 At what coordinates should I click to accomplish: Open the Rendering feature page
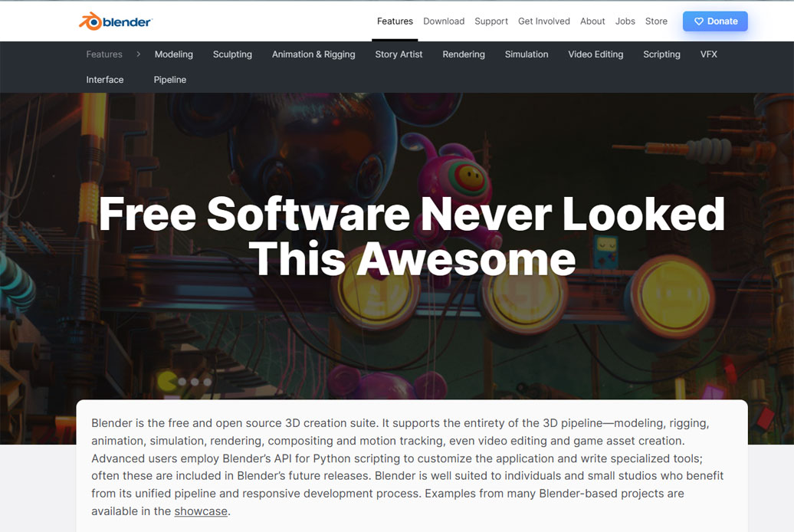(x=463, y=54)
